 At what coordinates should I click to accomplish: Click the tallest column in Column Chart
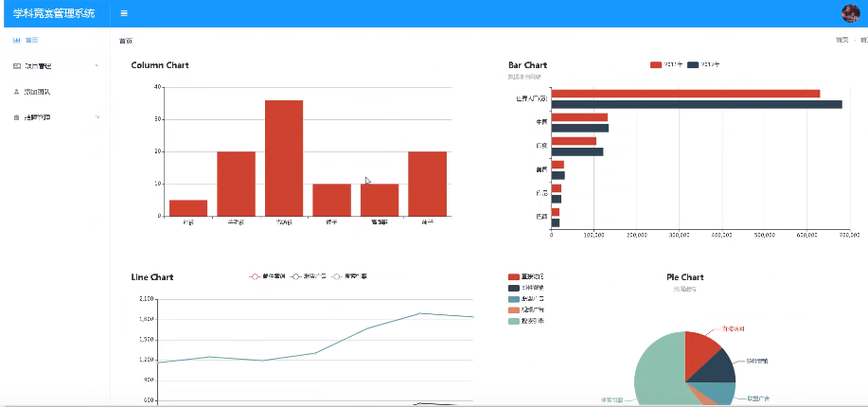click(284, 158)
